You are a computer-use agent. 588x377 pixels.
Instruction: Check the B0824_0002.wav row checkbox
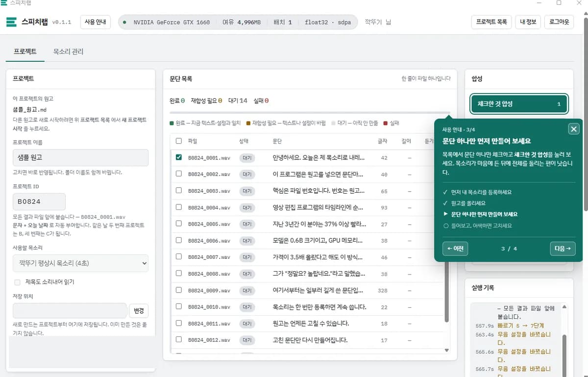178,174
